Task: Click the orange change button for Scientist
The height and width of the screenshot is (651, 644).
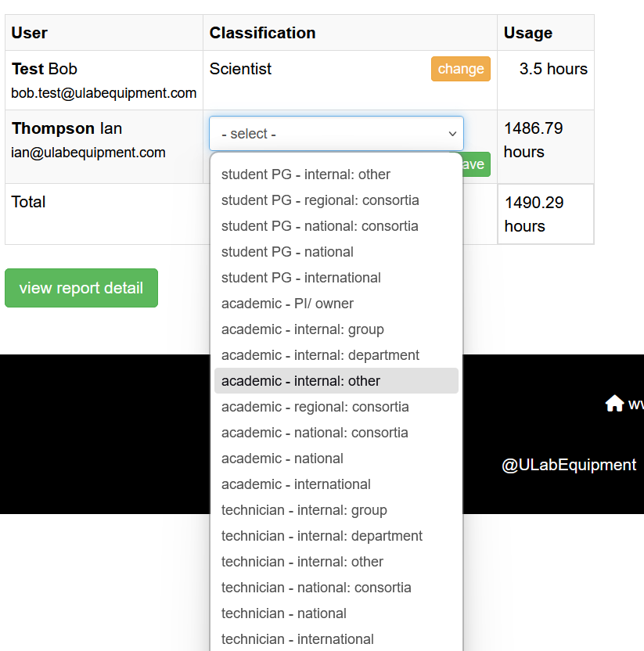Action: pyautogui.click(x=460, y=69)
